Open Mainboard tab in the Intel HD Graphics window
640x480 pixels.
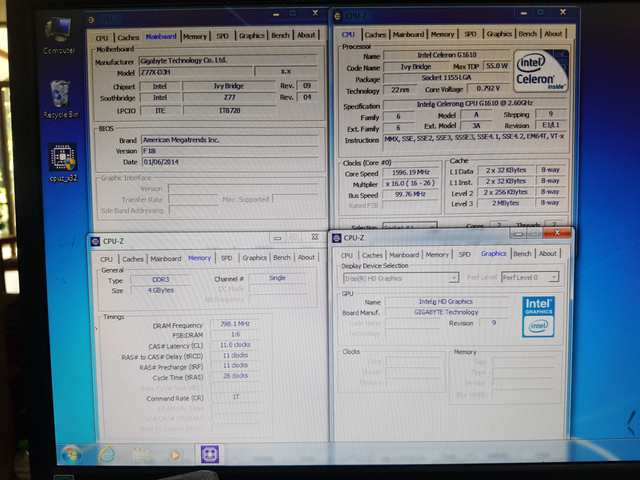point(404,255)
